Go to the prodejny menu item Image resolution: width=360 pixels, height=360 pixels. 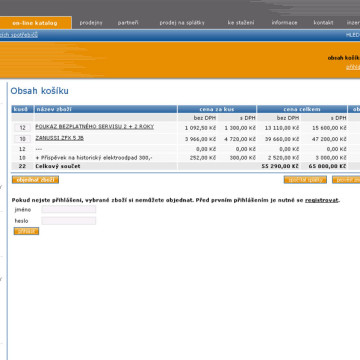pyautogui.click(x=91, y=23)
